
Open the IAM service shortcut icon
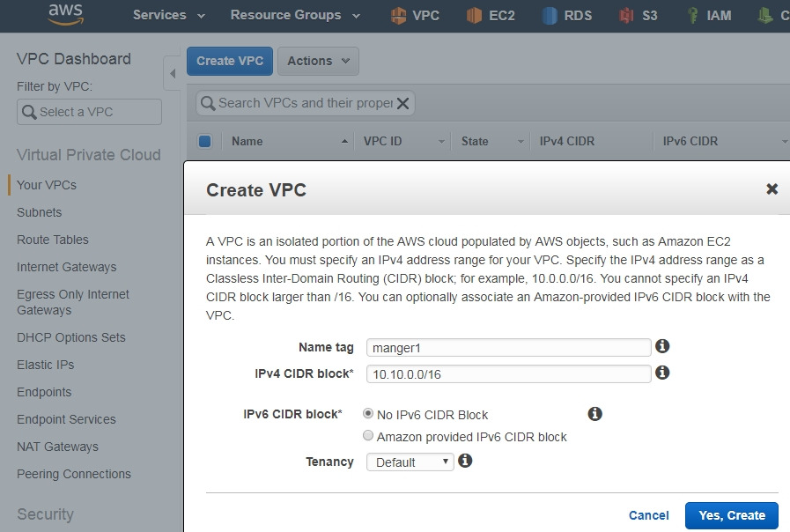[693, 15]
